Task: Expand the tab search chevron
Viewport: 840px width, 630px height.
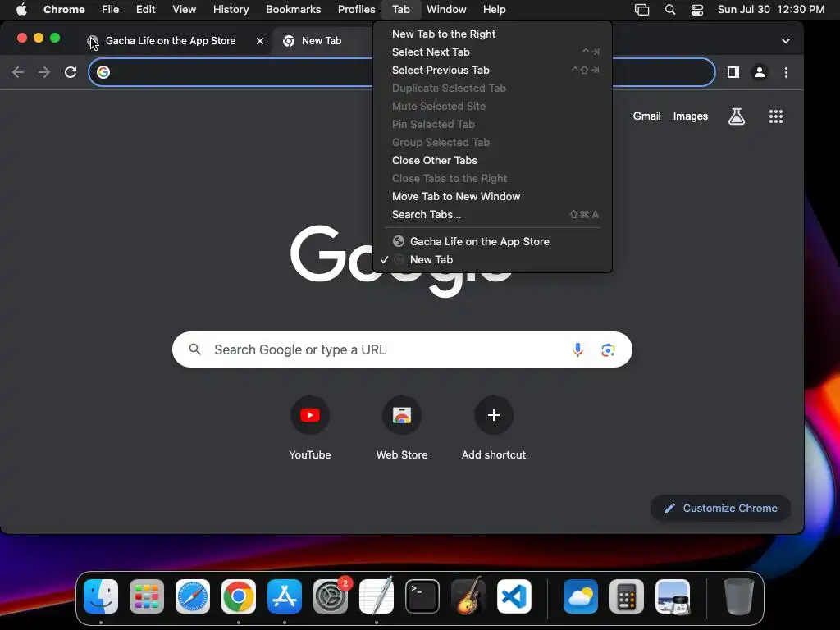Action: click(x=785, y=41)
